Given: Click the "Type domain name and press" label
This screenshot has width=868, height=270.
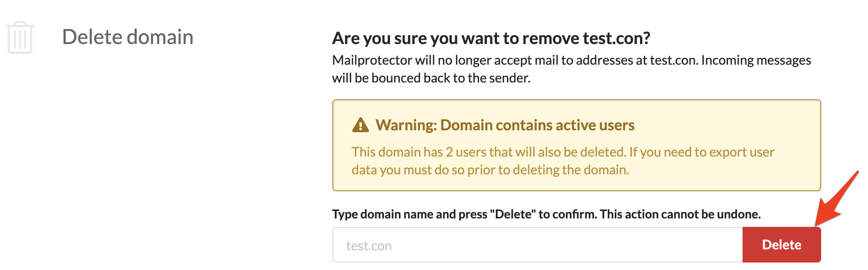Looking at the screenshot, I should tap(409, 214).
